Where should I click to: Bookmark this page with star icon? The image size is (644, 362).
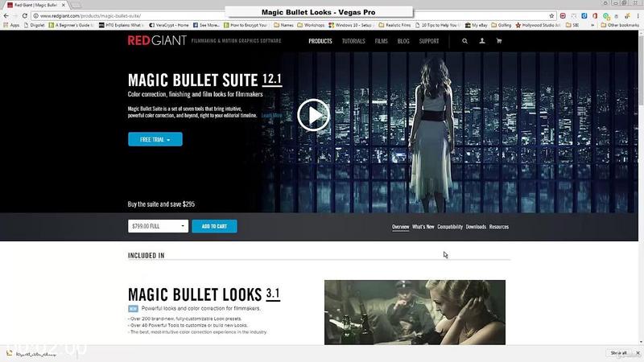click(551, 15)
